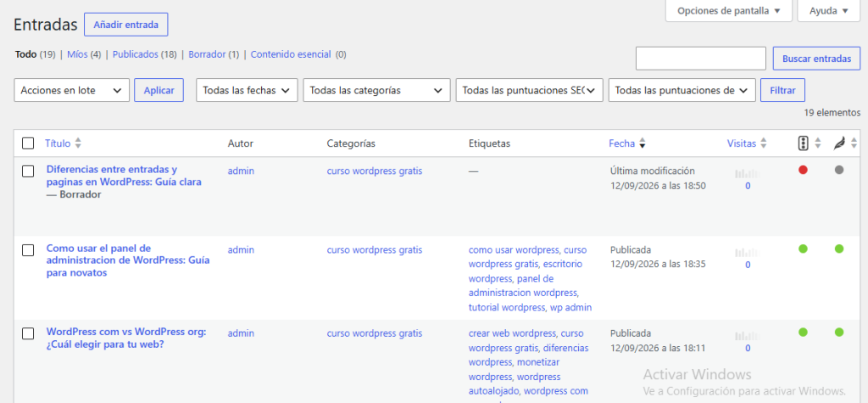868x403 pixels.
Task: Expand Opciones de pantalla panel
Action: [x=728, y=10]
